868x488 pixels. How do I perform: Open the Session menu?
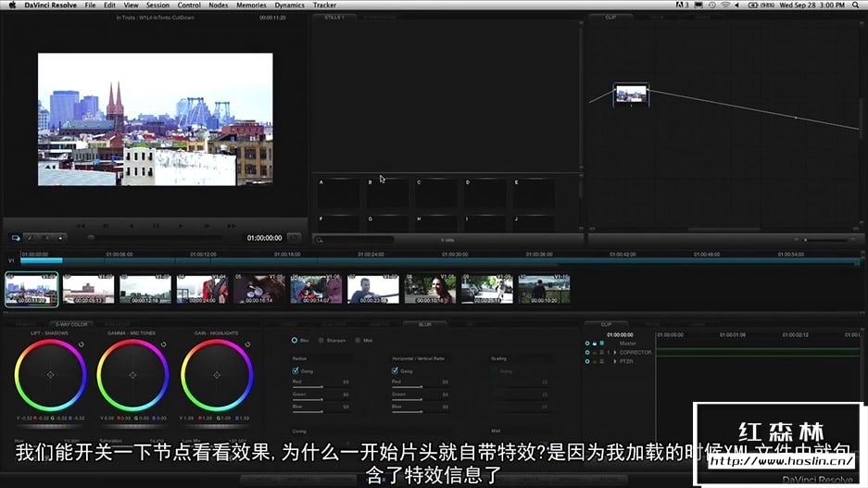click(x=157, y=5)
